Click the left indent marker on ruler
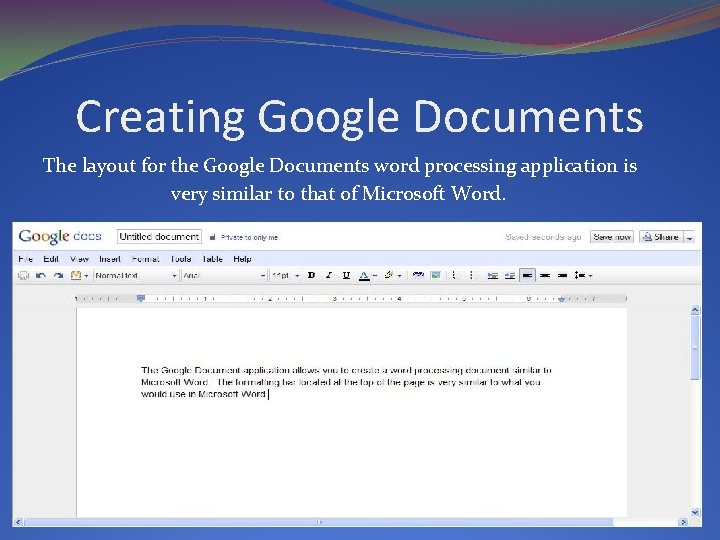 coord(141,298)
